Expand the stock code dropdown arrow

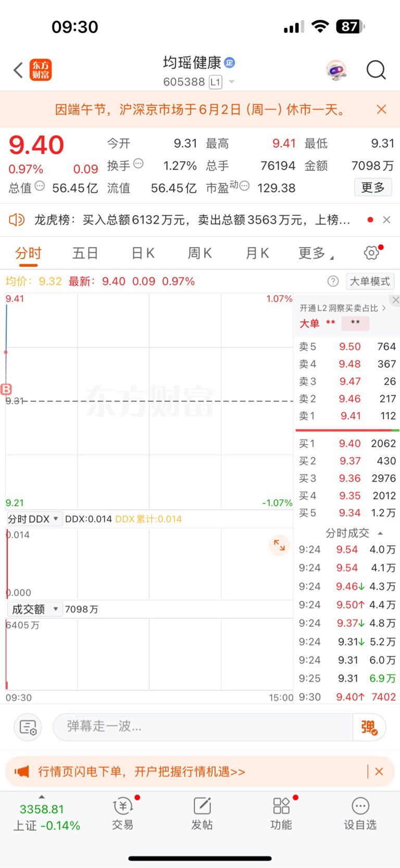tap(232, 82)
